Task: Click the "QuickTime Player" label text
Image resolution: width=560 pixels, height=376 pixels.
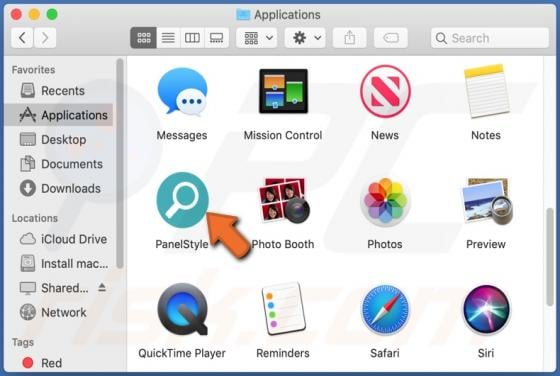Action: (x=182, y=353)
